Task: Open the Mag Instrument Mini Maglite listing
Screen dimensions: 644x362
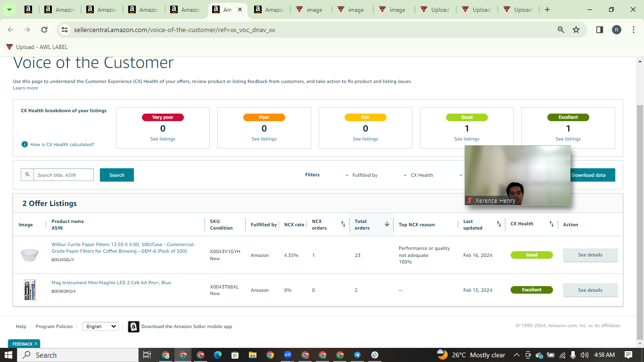Action: pos(111,283)
